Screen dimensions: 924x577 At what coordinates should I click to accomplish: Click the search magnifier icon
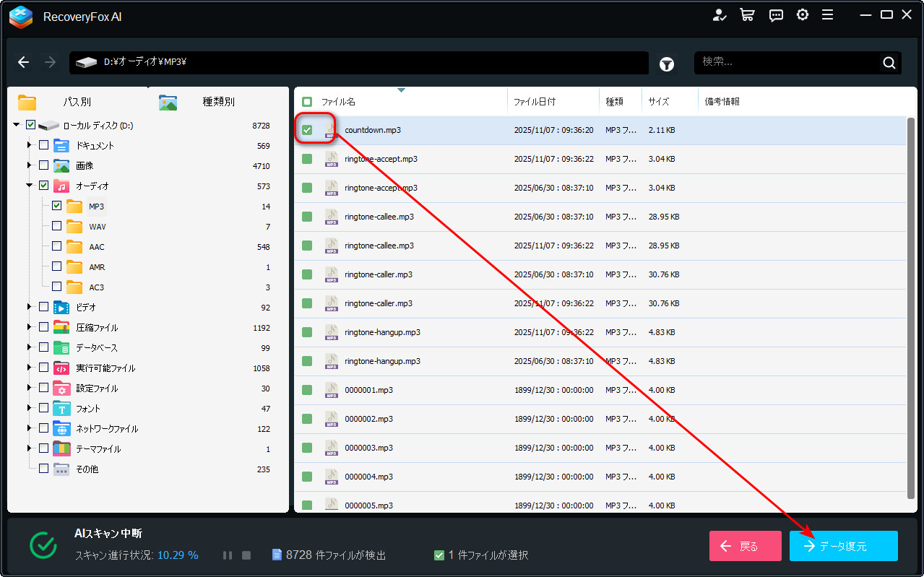889,63
